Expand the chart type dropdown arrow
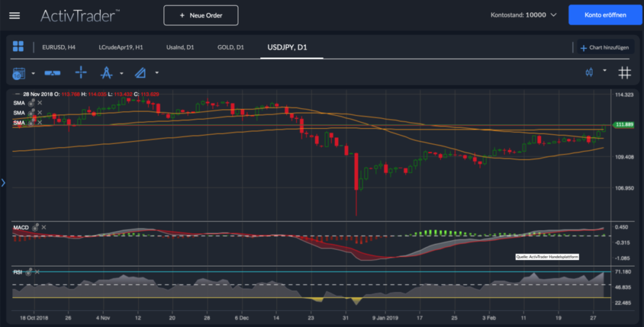644x327 pixels. 605,71
